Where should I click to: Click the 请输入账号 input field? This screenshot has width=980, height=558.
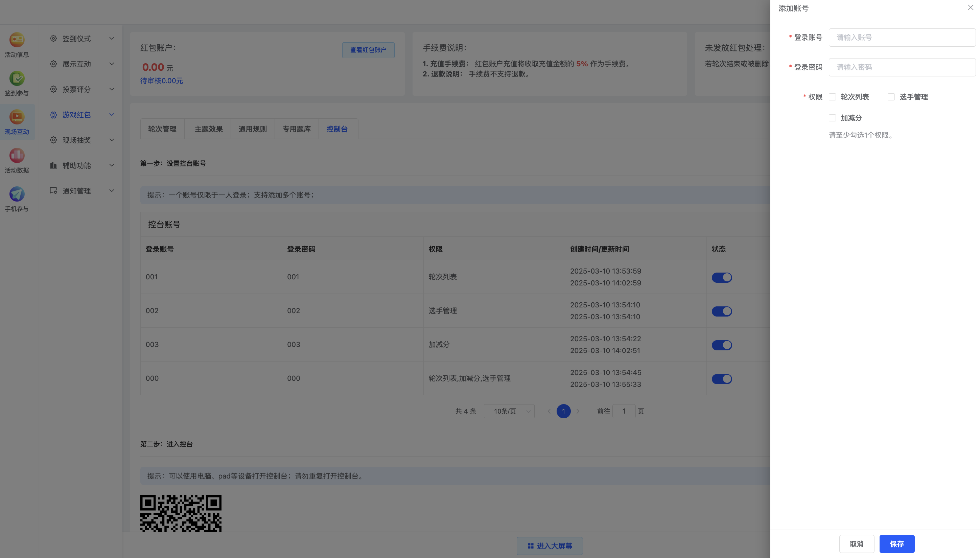pos(902,37)
